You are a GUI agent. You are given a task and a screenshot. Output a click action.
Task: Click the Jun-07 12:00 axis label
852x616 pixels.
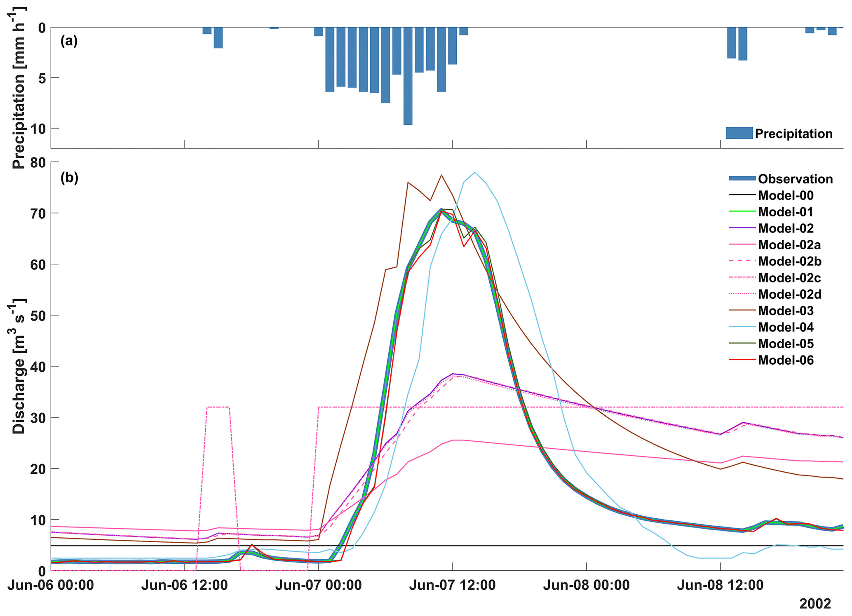coord(452,585)
